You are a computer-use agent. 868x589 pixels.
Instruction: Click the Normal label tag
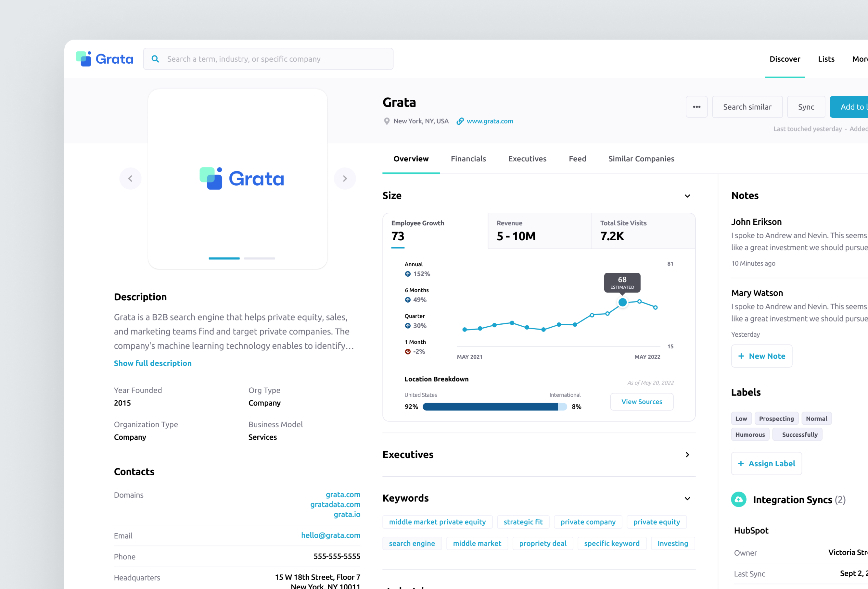click(x=816, y=419)
